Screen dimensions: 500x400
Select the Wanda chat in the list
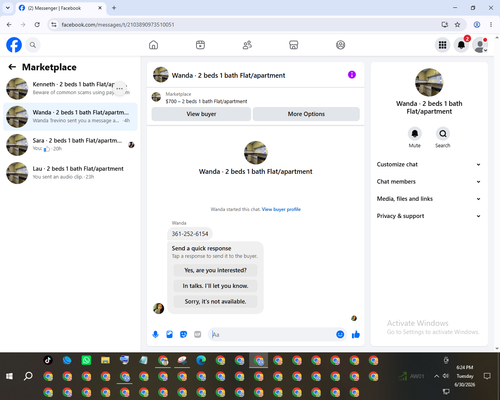pos(70,117)
